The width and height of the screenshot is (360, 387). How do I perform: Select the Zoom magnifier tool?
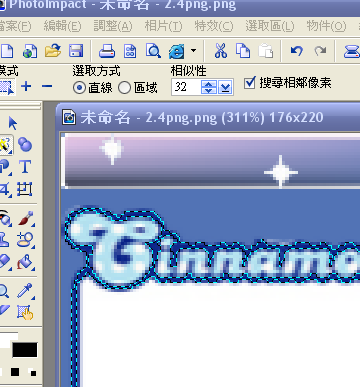(4, 291)
